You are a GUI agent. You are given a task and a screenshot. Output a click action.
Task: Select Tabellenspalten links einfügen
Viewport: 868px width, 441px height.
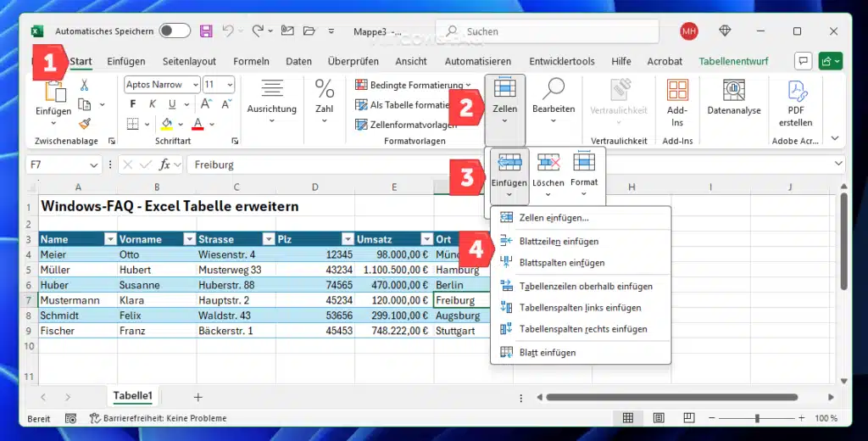(x=580, y=308)
